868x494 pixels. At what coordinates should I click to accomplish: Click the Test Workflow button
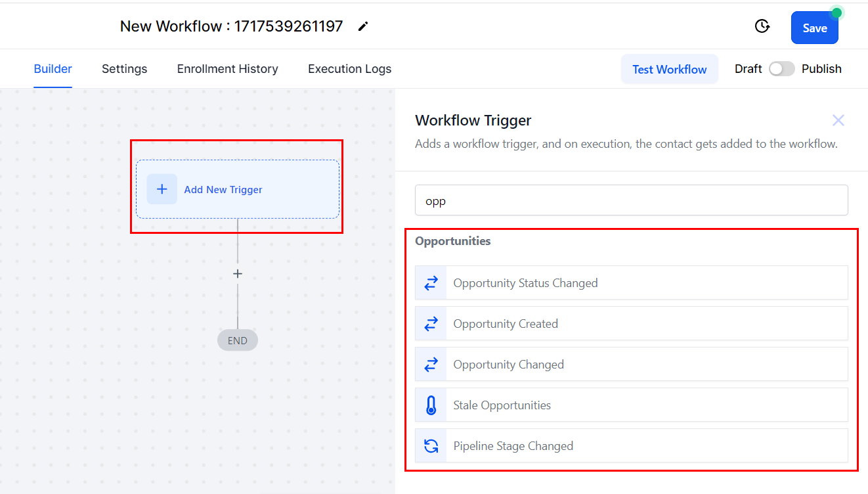click(669, 70)
